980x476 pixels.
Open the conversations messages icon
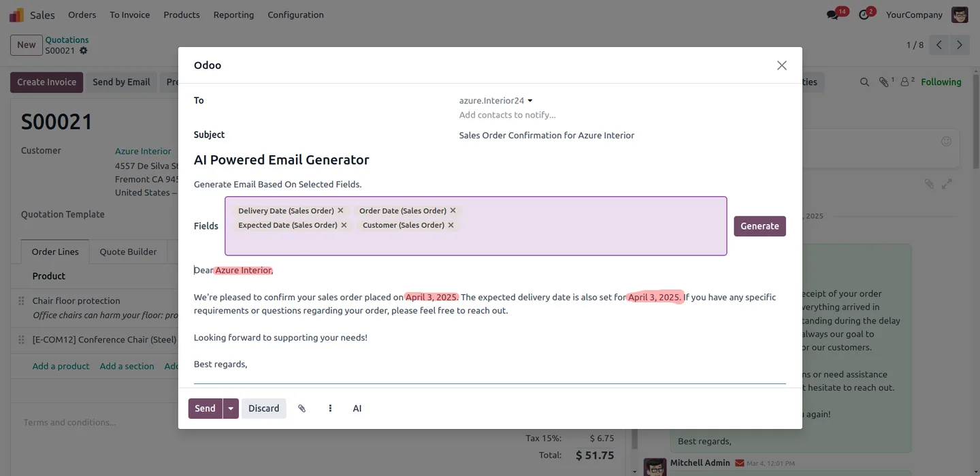[x=832, y=15]
